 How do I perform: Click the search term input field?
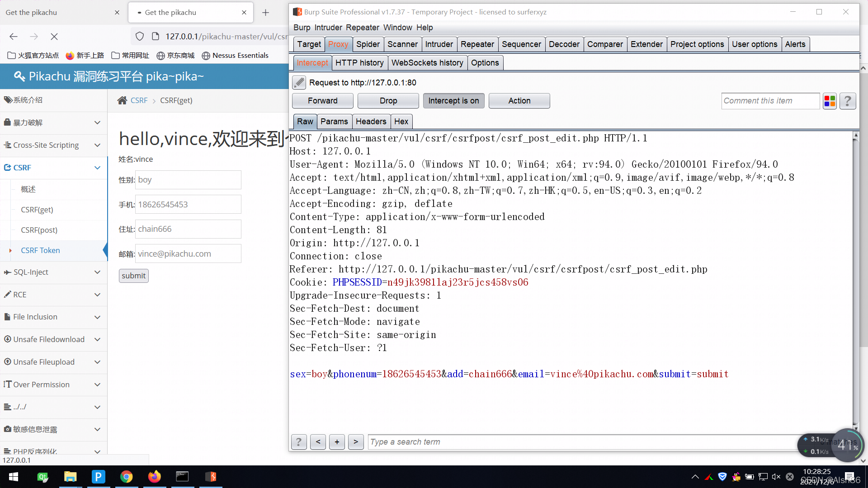(583, 442)
